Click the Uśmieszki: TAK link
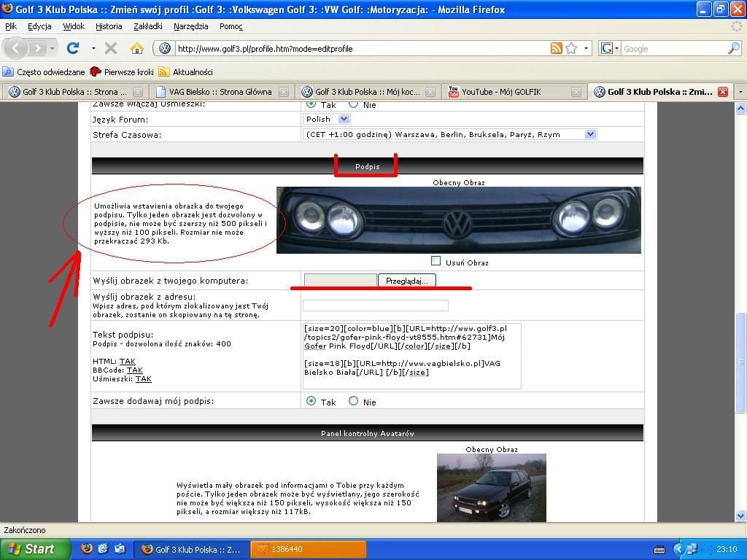 [144, 379]
